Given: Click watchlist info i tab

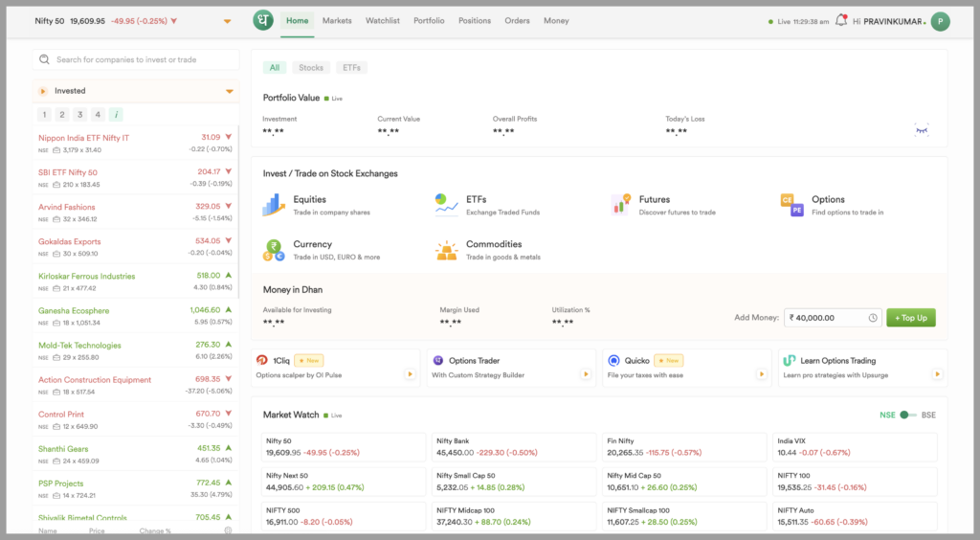Looking at the screenshot, I should tap(116, 114).
